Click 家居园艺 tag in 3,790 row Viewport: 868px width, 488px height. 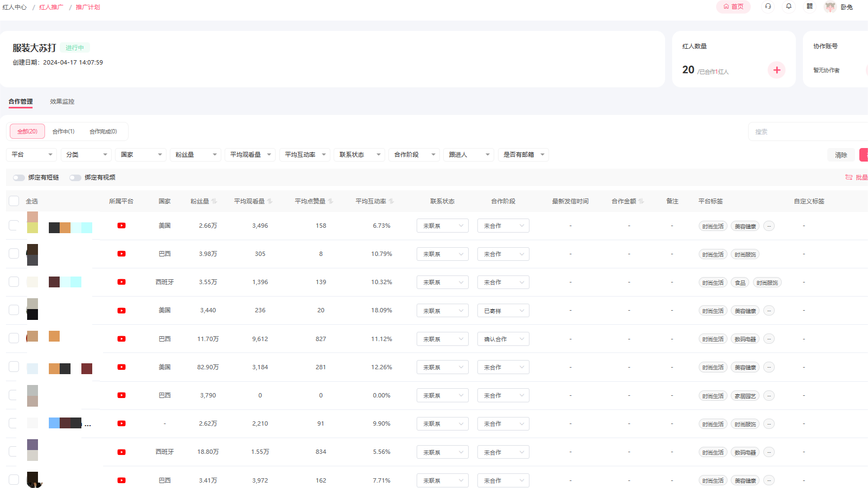(x=745, y=396)
